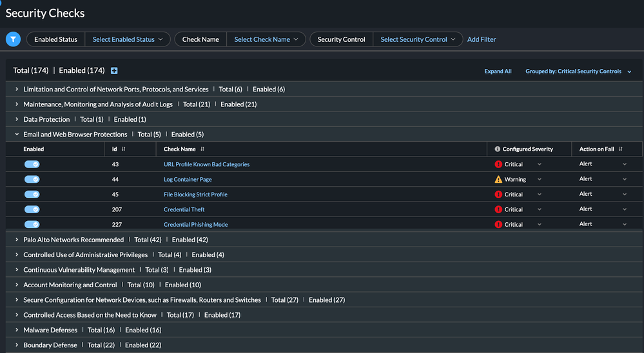Toggle off the File Blocking Strict Profile check
Screen dimensions: 644x353
click(32, 195)
